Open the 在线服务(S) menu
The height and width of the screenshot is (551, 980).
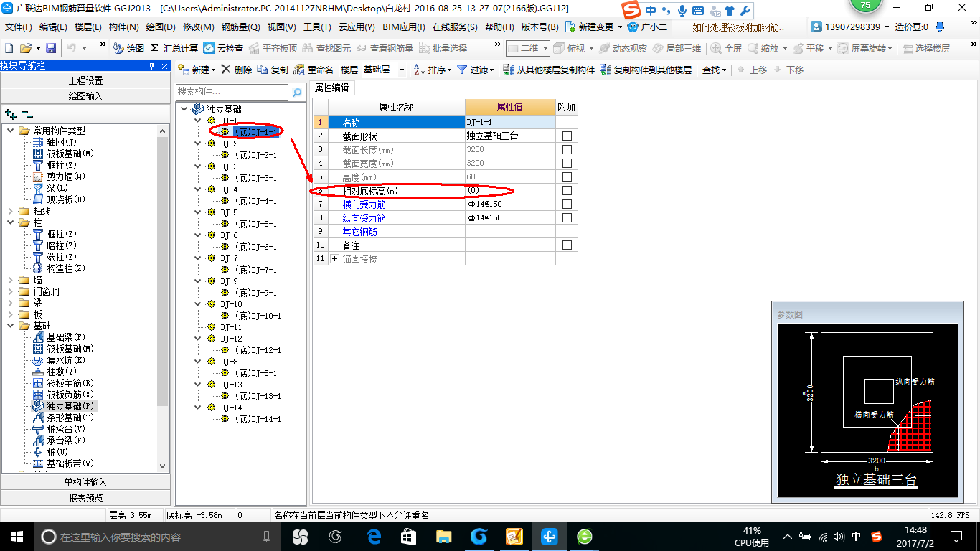[x=455, y=27]
